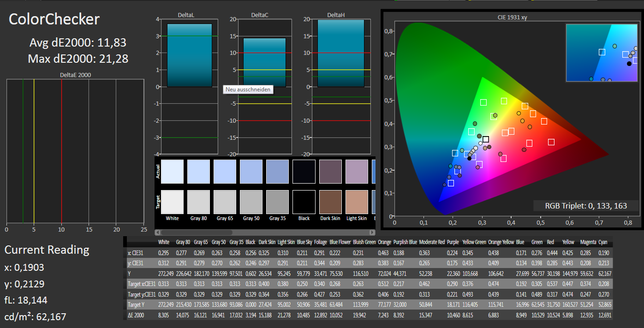Click the 'ΔE 2000' row label
Viewport: 644px width, 328px height.
click(135, 315)
